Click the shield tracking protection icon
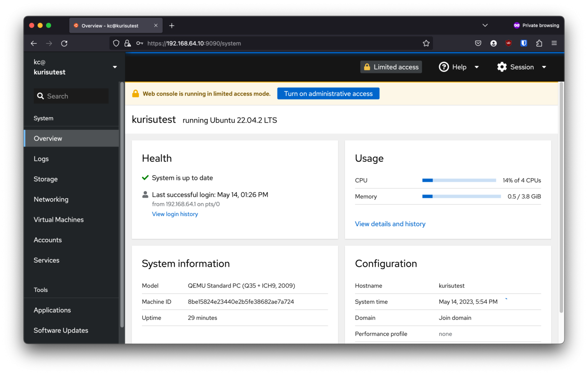Image resolution: width=588 pixels, height=375 pixels. click(x=116, y=43)
